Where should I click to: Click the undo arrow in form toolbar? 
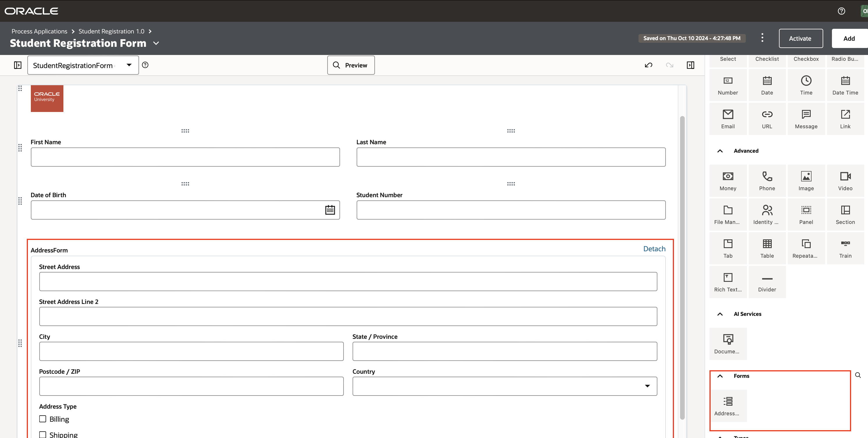(649, 65)
